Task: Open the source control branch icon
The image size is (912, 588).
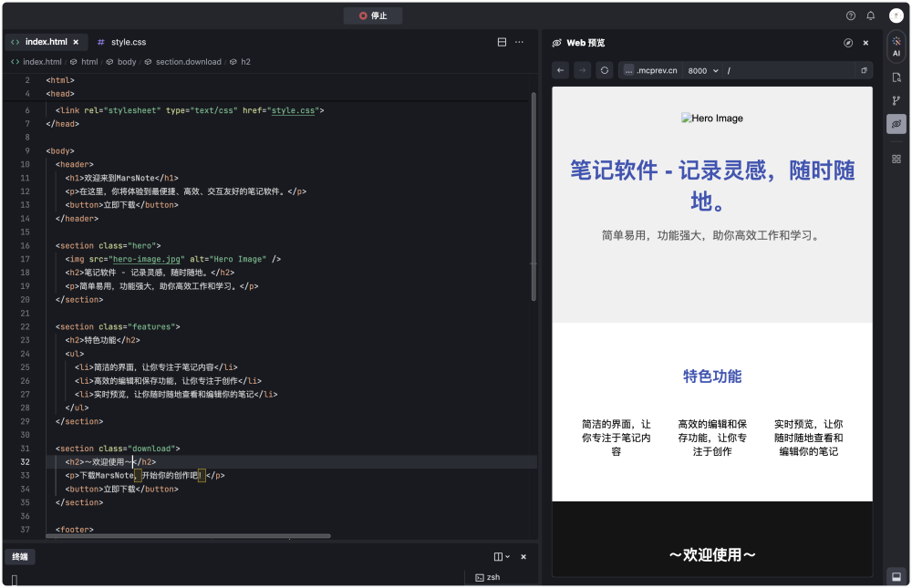Action: [896, 100]
